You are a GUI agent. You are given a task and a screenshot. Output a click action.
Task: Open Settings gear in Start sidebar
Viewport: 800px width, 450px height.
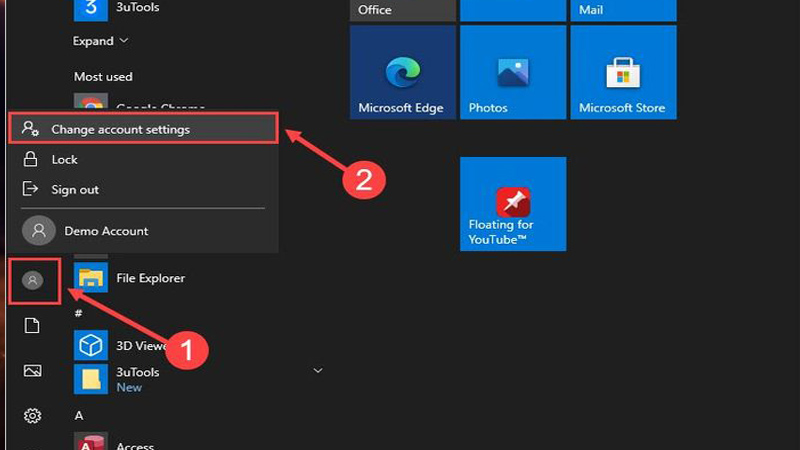pyautogui.click(x=32, y=416)
